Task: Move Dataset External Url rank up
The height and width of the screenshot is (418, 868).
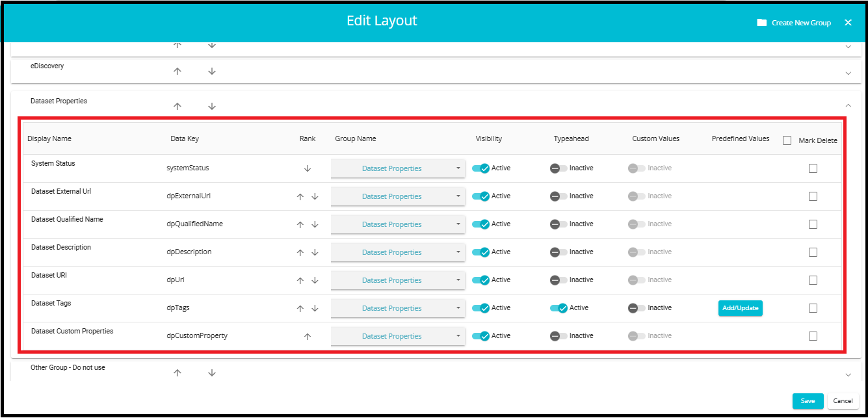Action: pyautogui.click(x=300, y=196)
